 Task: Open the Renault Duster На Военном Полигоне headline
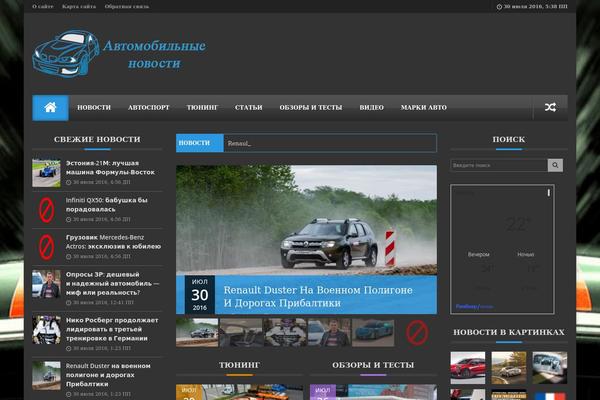click(318, 296)
